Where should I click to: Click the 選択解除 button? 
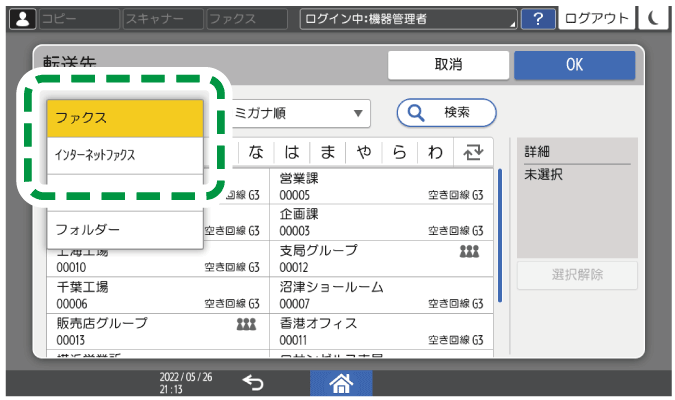click(x=577, y=275)
